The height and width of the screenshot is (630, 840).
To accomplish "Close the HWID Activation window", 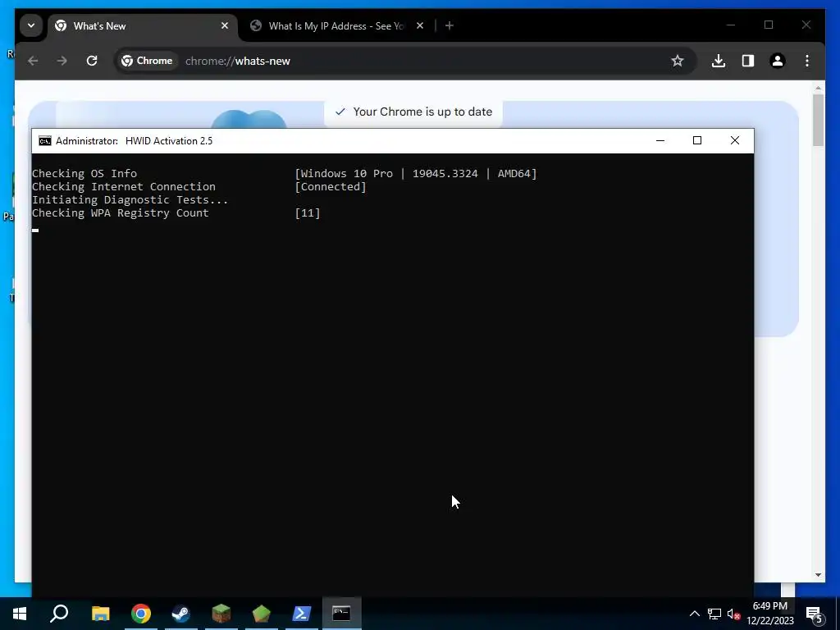I will [734, 140].
